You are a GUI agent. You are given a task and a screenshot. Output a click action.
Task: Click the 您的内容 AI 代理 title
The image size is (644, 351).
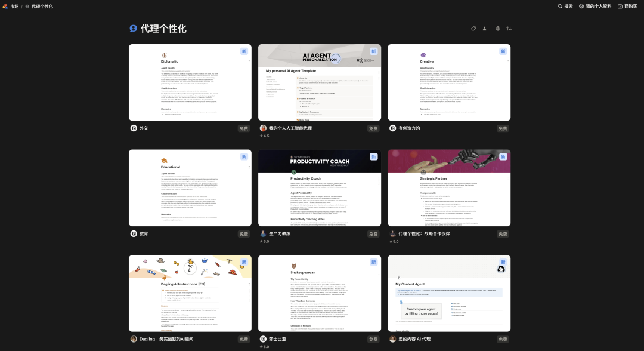[414, 339]
